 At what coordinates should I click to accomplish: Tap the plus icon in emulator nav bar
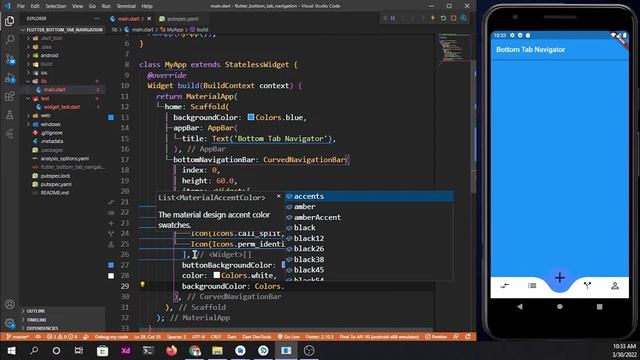[560, 278]
